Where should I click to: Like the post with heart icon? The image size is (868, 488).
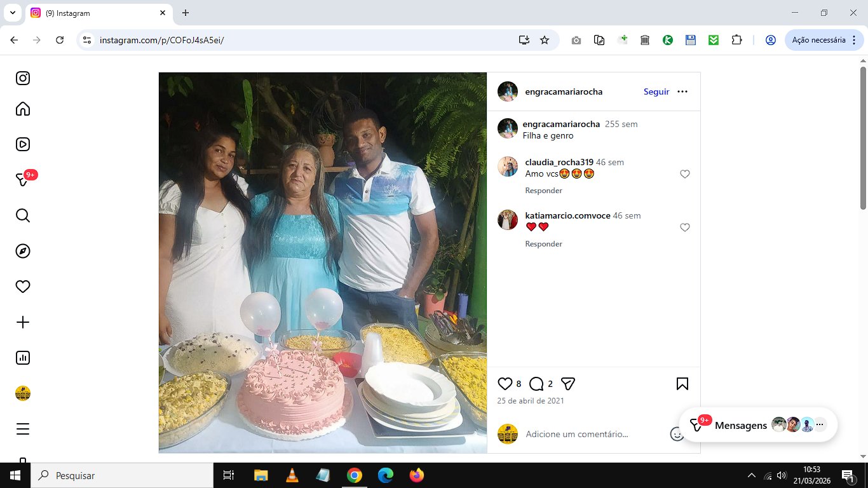(505, 384)
